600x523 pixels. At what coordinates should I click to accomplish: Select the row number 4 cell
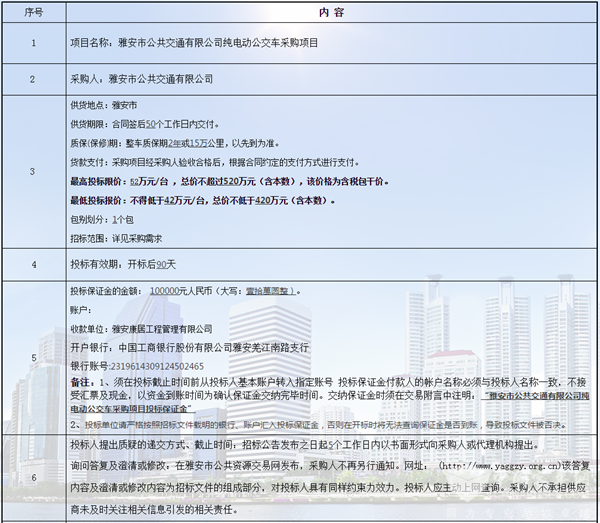coord(33,264)
